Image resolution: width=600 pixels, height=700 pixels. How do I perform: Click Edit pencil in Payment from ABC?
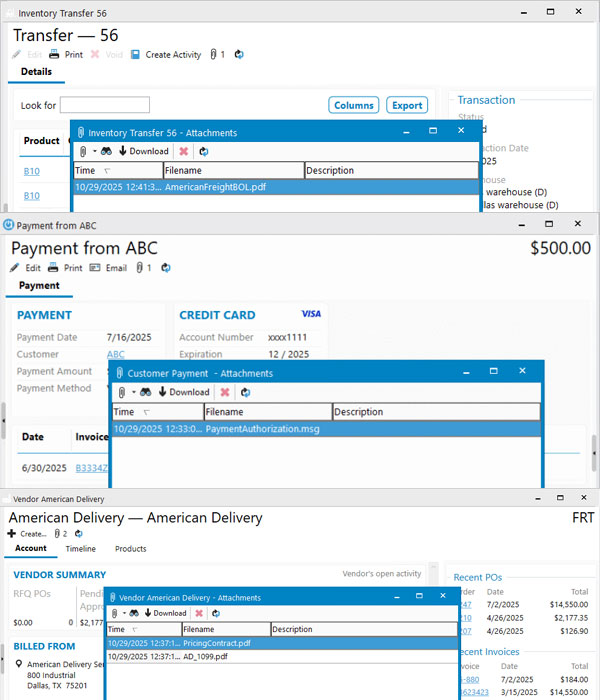click(14, 268)
